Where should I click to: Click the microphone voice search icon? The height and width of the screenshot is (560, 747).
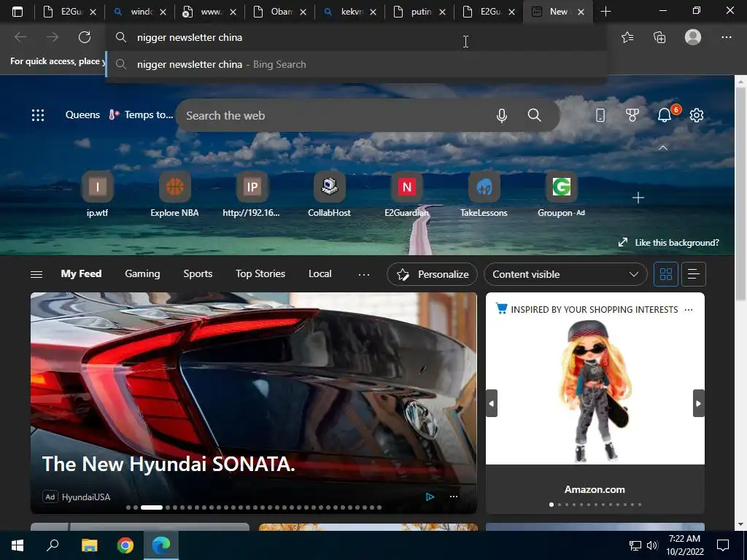click(502, 115)
